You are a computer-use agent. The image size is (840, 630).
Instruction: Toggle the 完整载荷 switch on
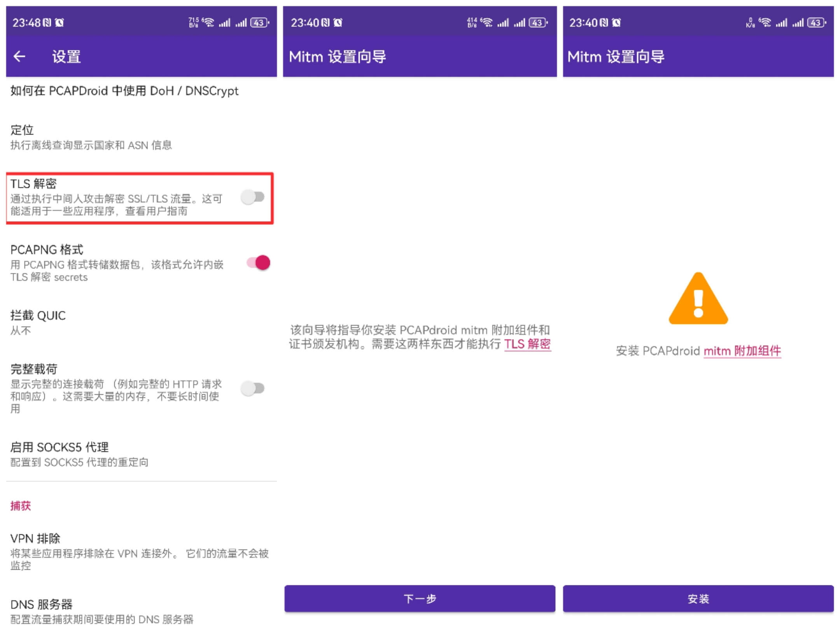coord(253,388)
